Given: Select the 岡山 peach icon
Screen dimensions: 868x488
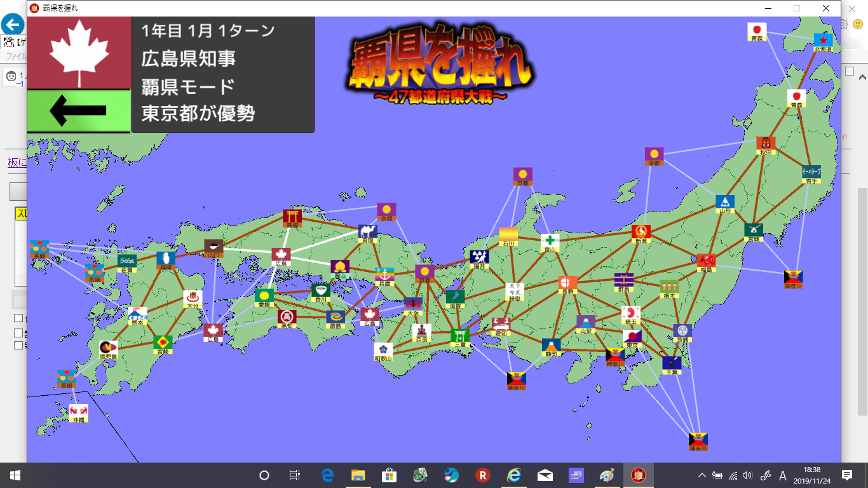Looking at the screenshot, I should point(340,269).
